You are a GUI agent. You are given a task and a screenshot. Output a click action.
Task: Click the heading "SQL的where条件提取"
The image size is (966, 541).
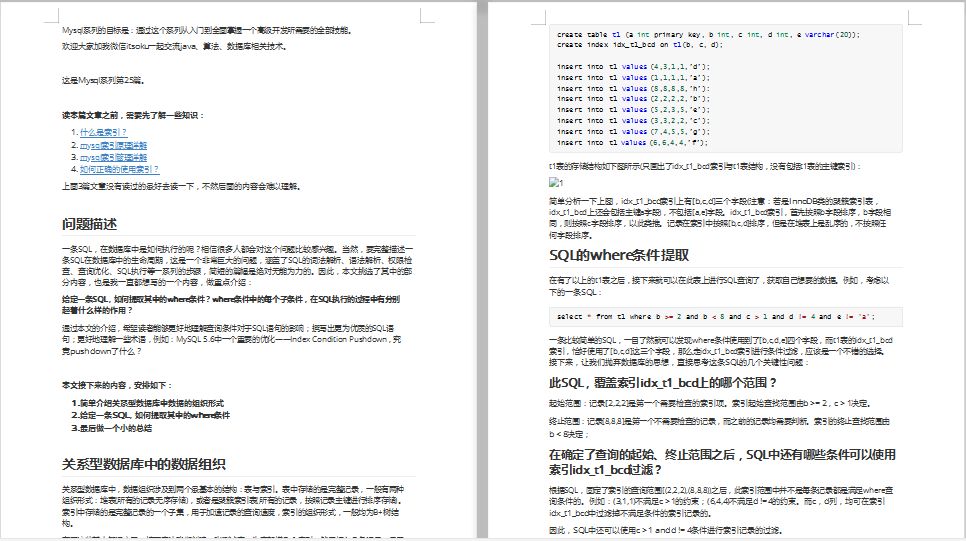619,255
